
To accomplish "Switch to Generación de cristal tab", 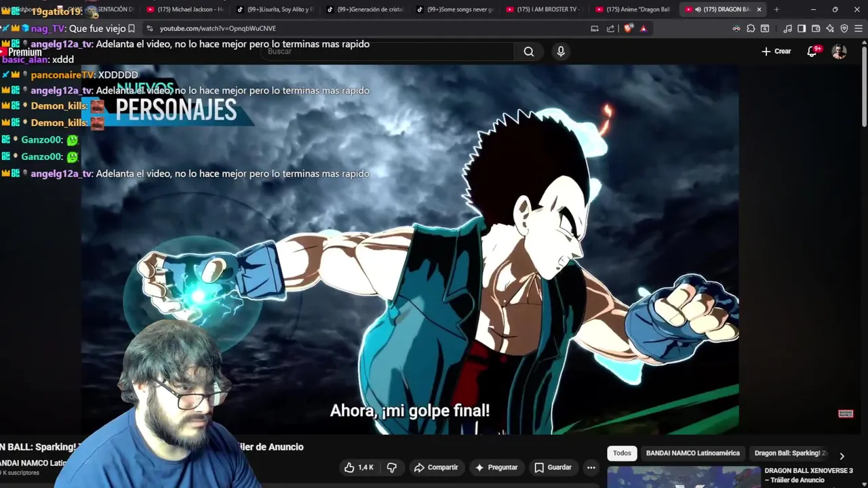I will [x=364, y=9].
